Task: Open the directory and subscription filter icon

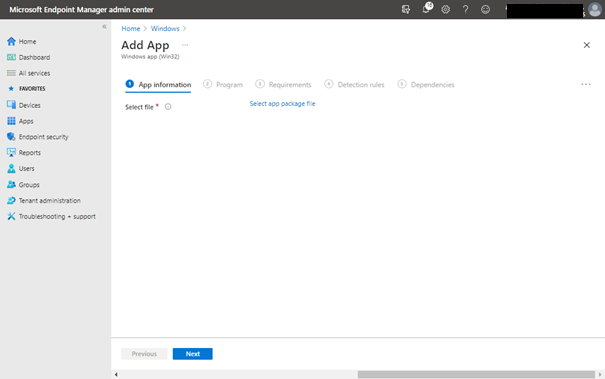Action: (406, 9)
